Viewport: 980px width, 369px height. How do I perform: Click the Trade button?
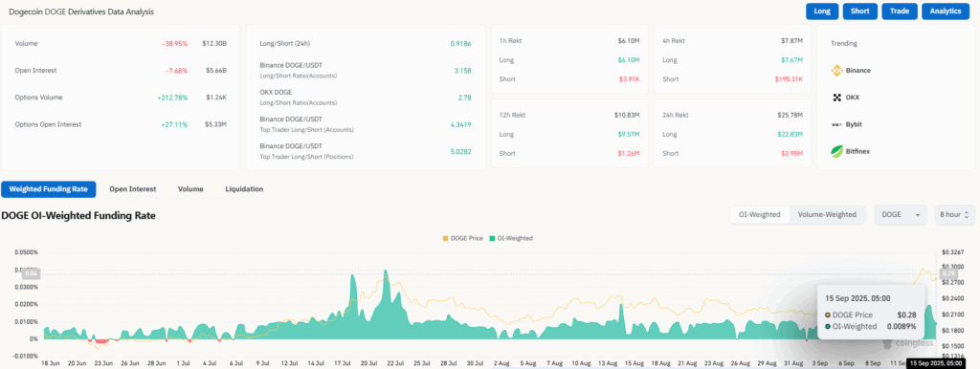(x=900, y=11)
